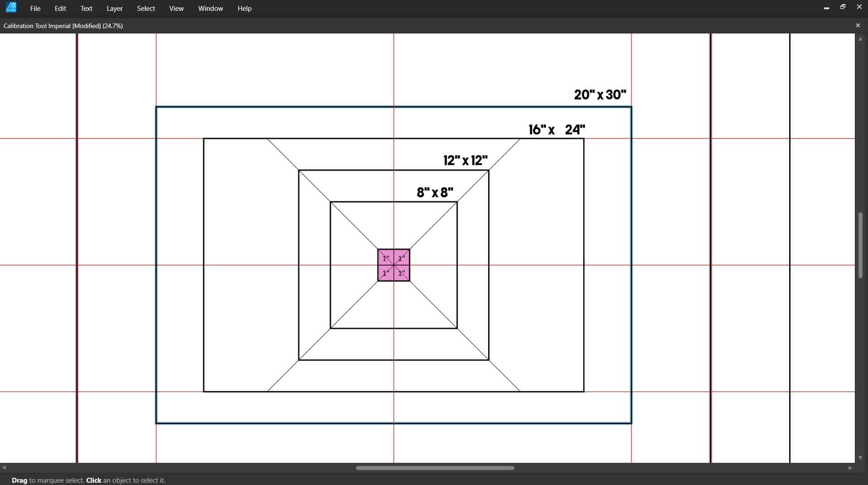This screenshot has width=868, height=485.
Task: Click the horizontal scrollbar thumb
Action: click(435, 468)
